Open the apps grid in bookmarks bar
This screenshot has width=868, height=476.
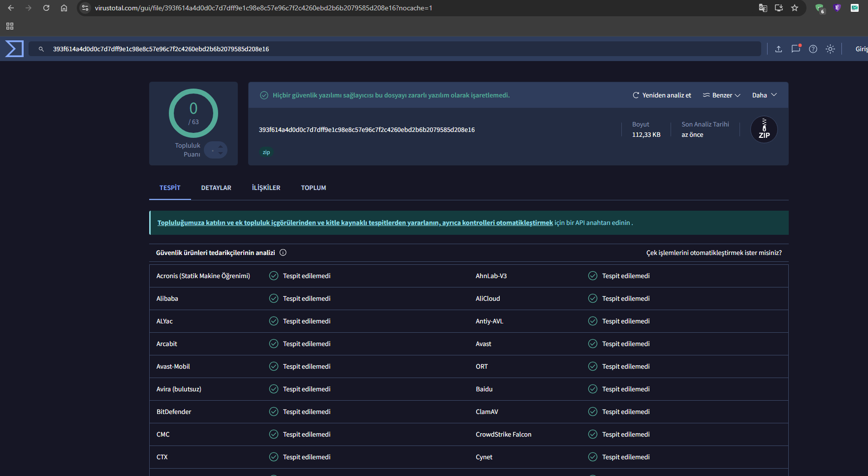(10, 26)
